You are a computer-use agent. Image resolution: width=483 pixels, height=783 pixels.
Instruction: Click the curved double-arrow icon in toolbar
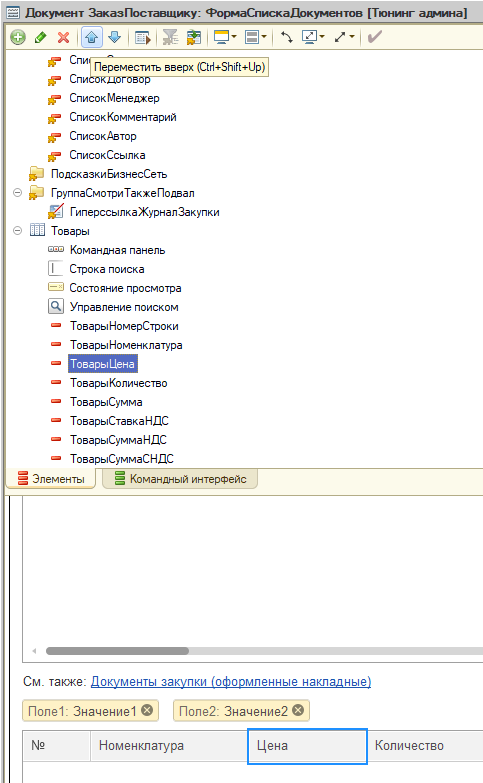pos(286,37)
